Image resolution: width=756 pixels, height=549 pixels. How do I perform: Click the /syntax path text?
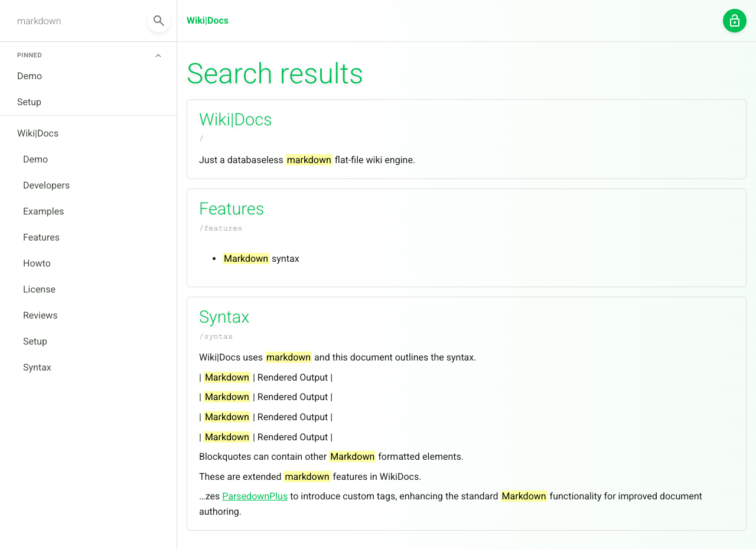216,336
